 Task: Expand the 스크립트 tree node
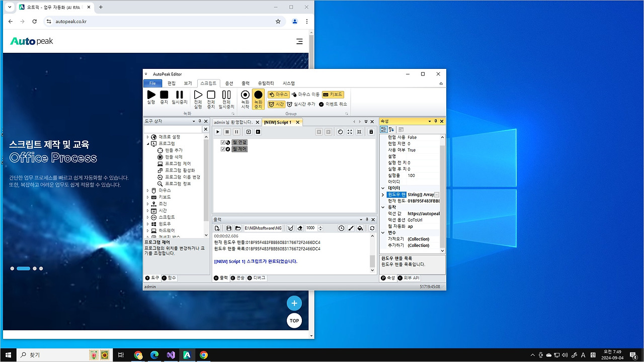[148, 217]
